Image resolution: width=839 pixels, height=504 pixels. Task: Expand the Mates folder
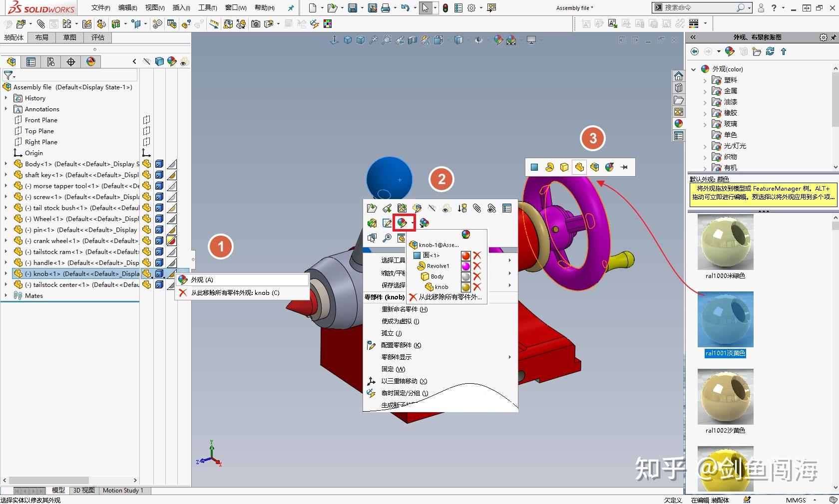[6, 295]
